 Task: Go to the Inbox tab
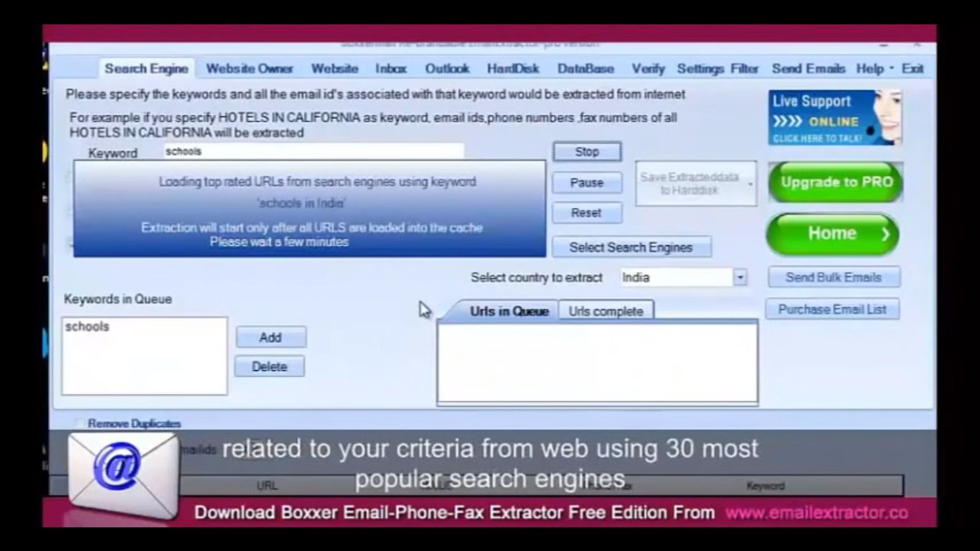[391, 69]
